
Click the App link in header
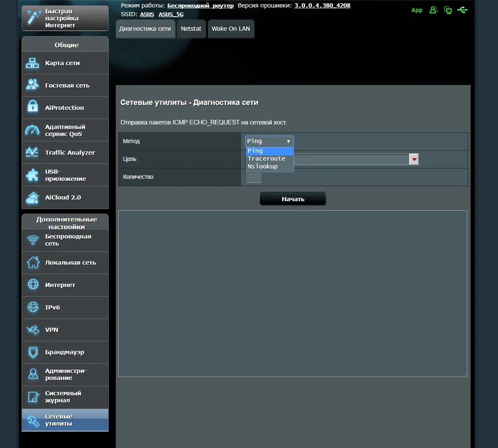click(417, 10)
